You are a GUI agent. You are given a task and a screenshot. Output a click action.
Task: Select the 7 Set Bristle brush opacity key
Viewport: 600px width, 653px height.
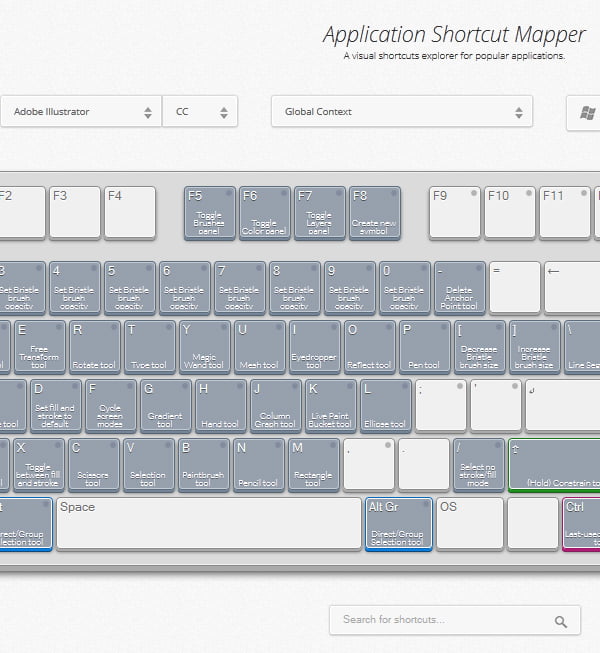coord(240,288)
